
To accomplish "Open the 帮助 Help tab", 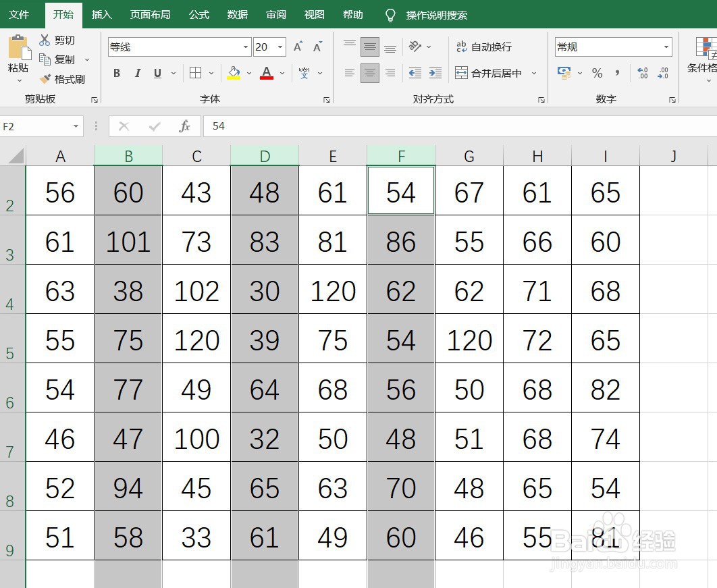I will (x=352, y=15).
